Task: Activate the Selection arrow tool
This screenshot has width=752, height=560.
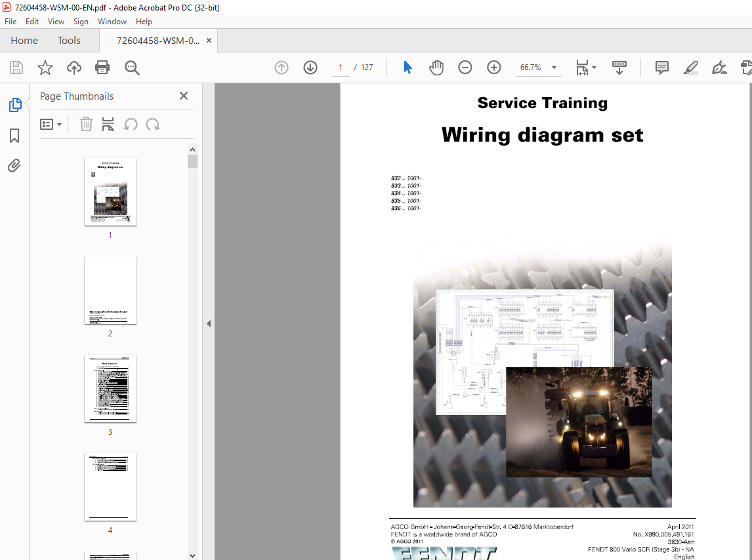Action: (x=407, y=68)
